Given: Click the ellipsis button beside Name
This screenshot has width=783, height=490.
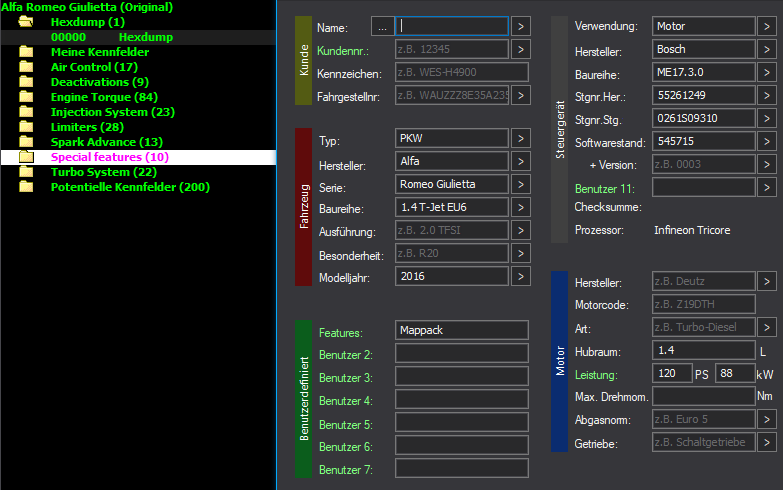Looking at the screenshot, I should click(x=382, y=26).
